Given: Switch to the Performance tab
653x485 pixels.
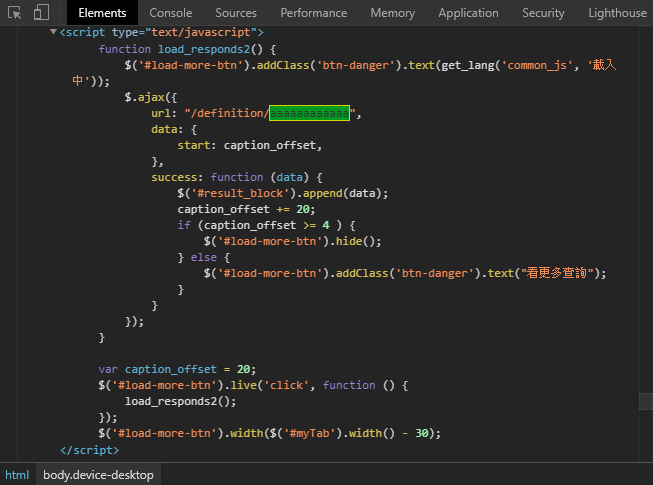Looking at the screenshot, I should [x=314, y=13].
